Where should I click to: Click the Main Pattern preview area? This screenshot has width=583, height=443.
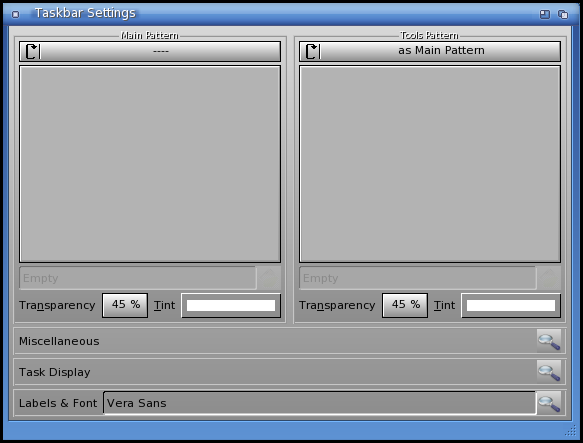[x=150, y=164]
